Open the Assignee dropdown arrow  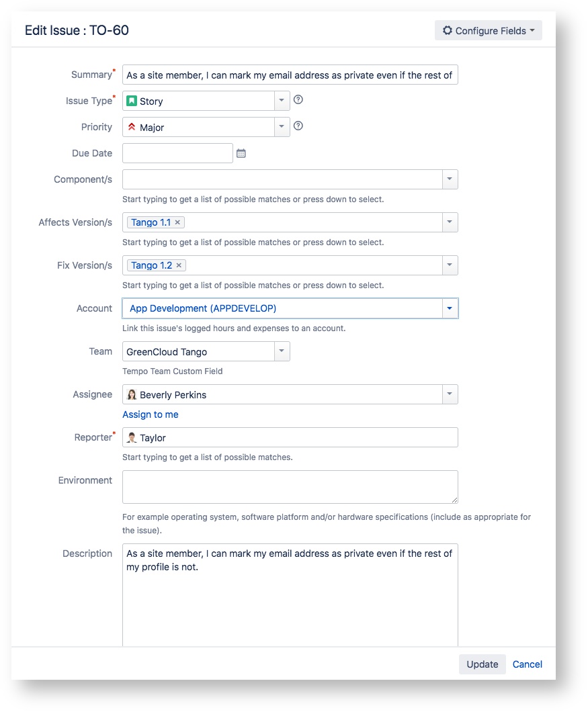point(450,394)
